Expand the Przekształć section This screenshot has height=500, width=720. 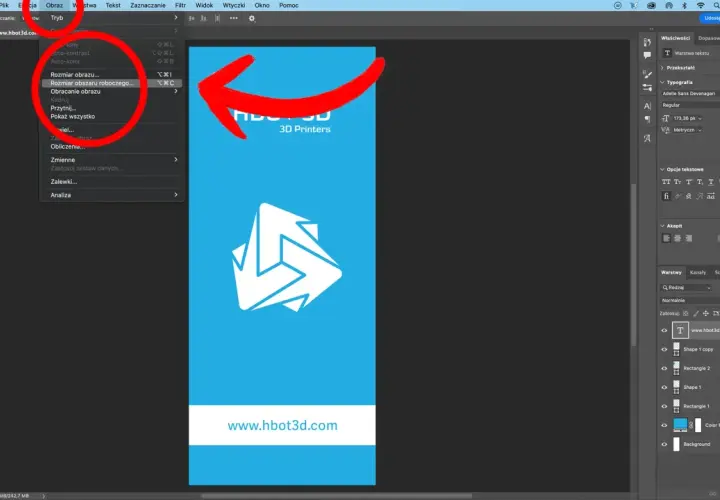tap(662, 68)
